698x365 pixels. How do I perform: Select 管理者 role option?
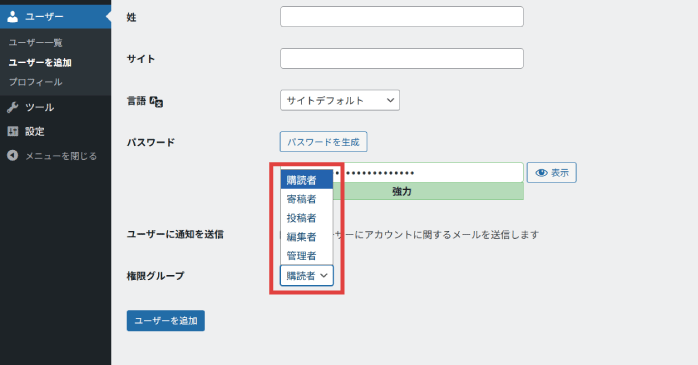[x=306, y=256]
